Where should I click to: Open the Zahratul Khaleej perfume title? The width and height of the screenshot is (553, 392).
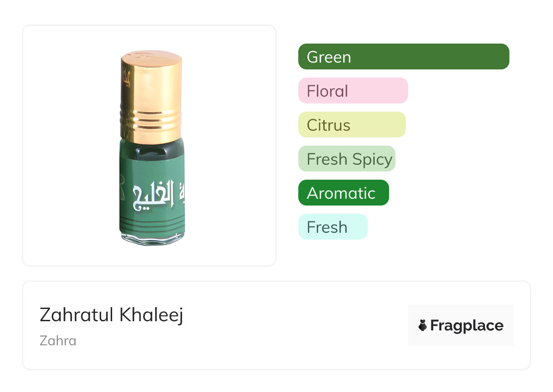click(x=111, y=315)
